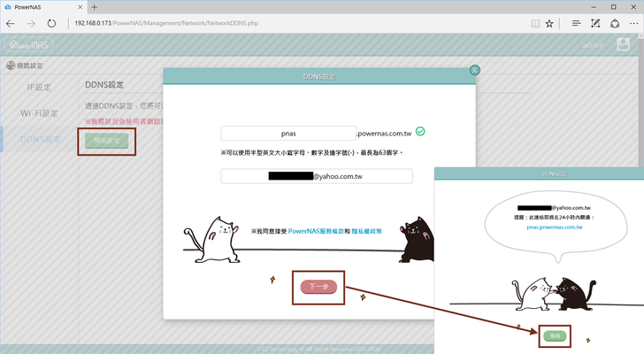Click the .powernas.com.tw domain suffix text
Screen dimensions: 644x354
coord(384,134)
